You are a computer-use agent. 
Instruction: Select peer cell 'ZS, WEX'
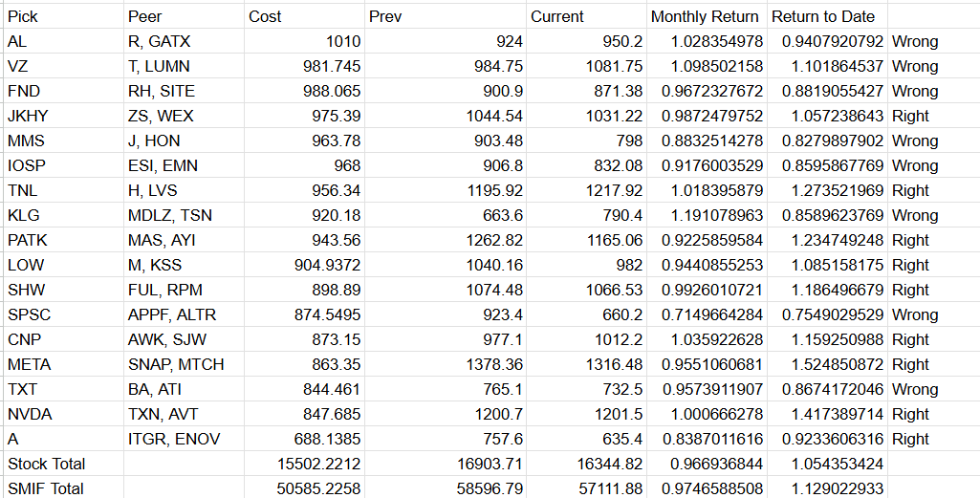(184, 116)
